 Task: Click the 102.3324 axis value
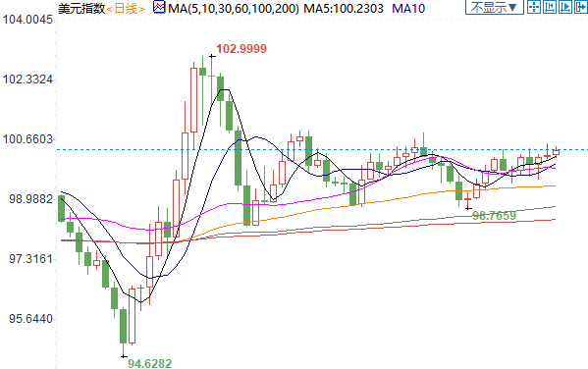(x=27, y=79)
